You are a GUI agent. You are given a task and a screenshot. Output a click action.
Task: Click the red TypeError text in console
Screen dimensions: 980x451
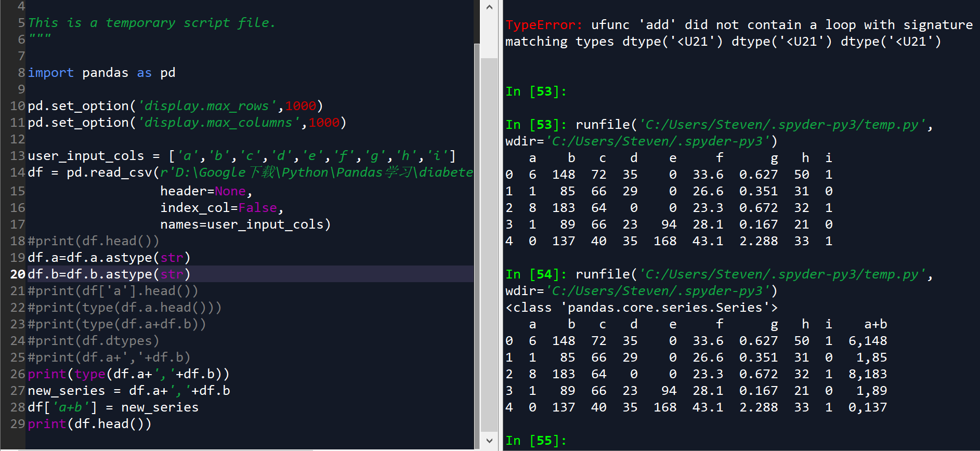click(544, 25)
